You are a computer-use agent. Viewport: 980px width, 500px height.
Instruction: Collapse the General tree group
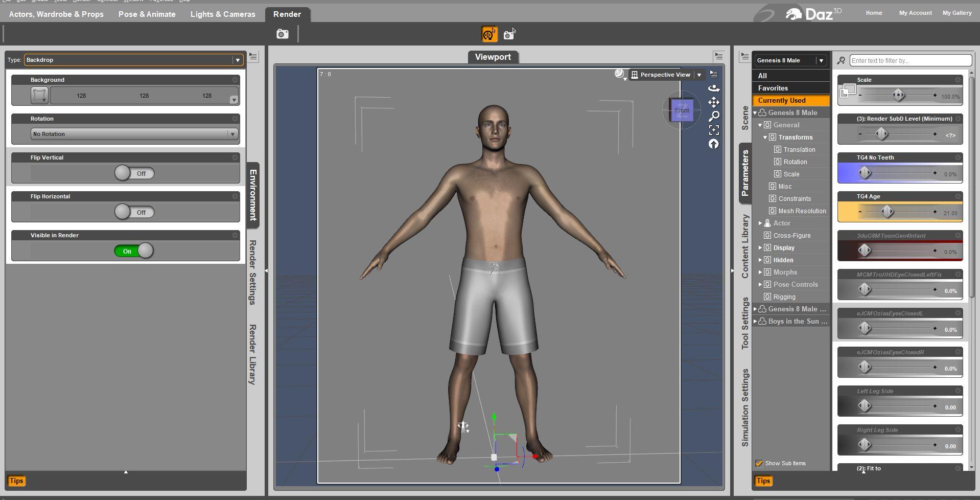pos(760,125)
